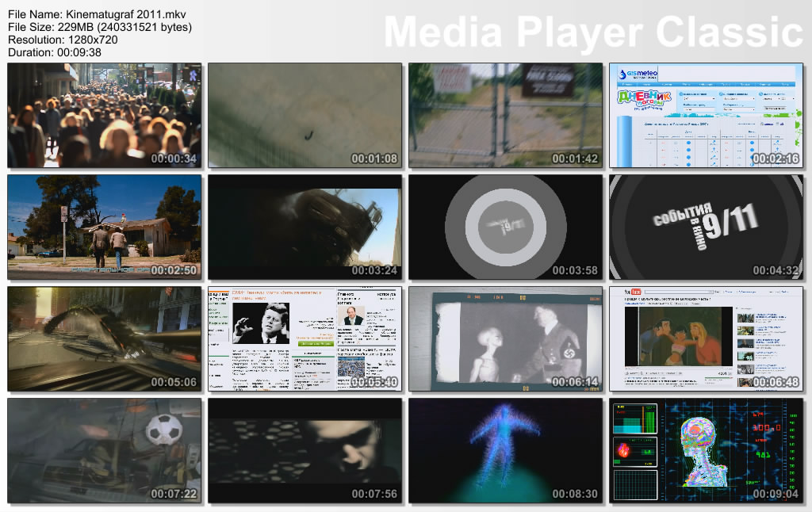Screen dimensions: 812x512
Task: Click the File Size 229MB line
Action: tap(99, 27)
